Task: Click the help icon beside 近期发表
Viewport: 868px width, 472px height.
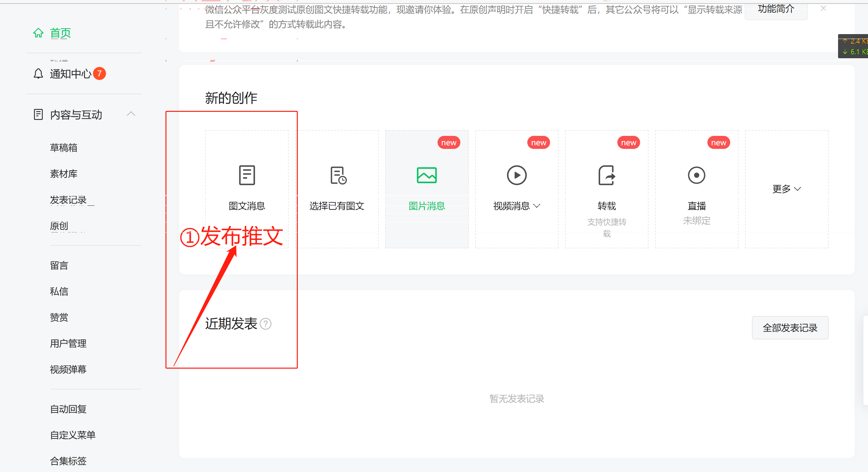Action: point(266,324)
